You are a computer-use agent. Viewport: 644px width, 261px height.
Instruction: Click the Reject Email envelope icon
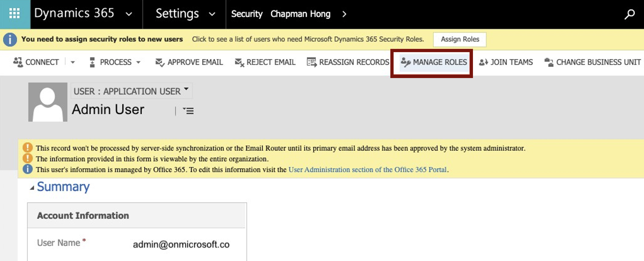(239, 62)
